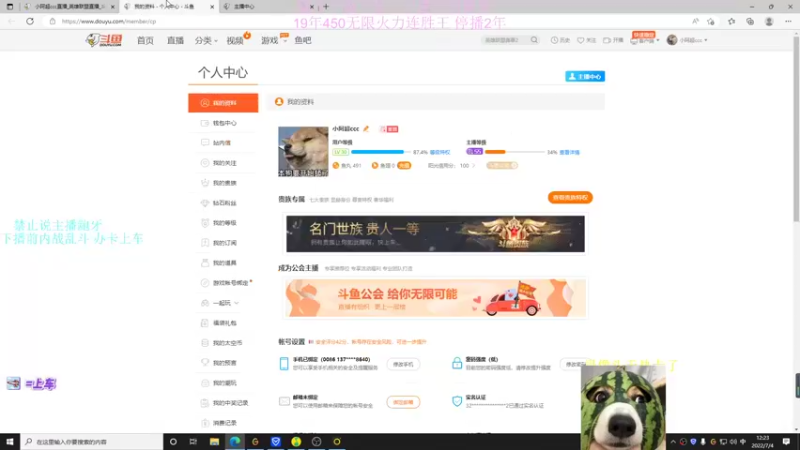Click the blue user level progress bar
The height and width of the screenshot is (450, 800).
point(381,152)
